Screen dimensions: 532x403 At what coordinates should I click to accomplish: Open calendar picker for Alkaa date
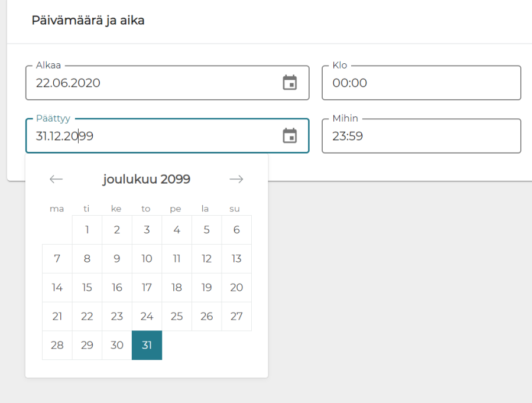(x=290, y=83)
